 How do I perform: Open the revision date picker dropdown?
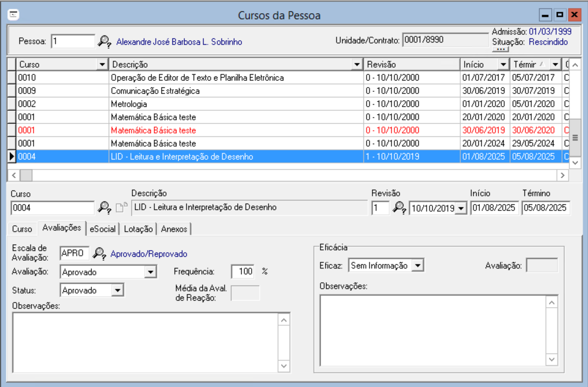(461, 208)
